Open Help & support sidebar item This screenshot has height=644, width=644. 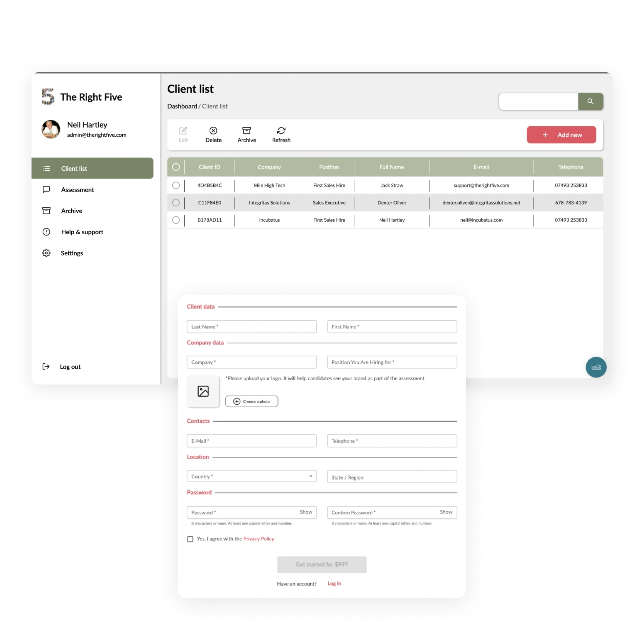pos(82,232)
